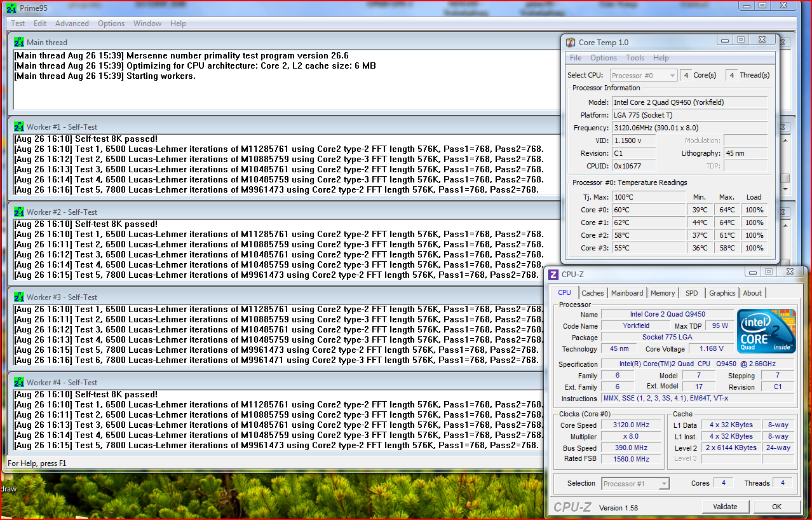The width and height of the screenshot is (812, 520).
Task: Switch to the Mainboard tab in CPU-Z
Action: pos(627,293)
